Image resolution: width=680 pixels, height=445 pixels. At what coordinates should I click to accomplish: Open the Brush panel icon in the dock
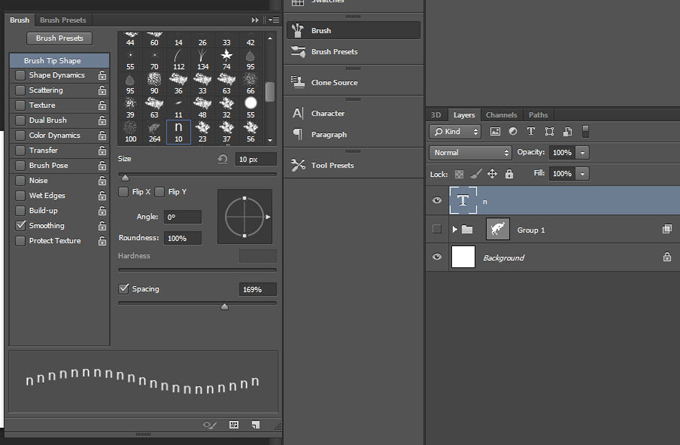tap(298, 30)
